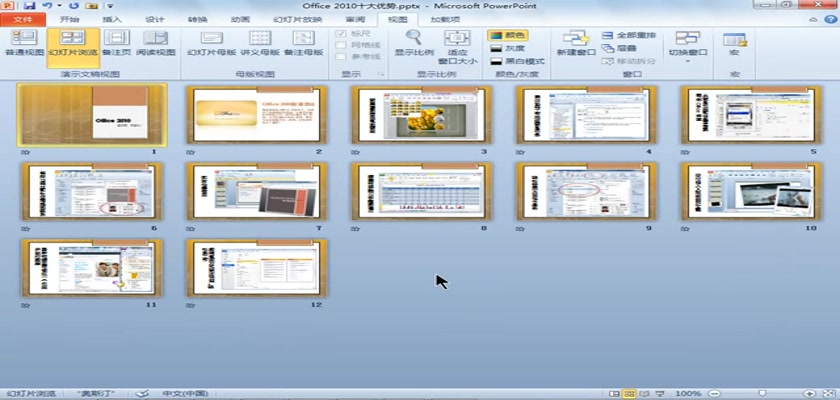Open 幻灯片母版 slide master view
The height and width of the screenshot is (400, 840).
click(x=212, y=43)
